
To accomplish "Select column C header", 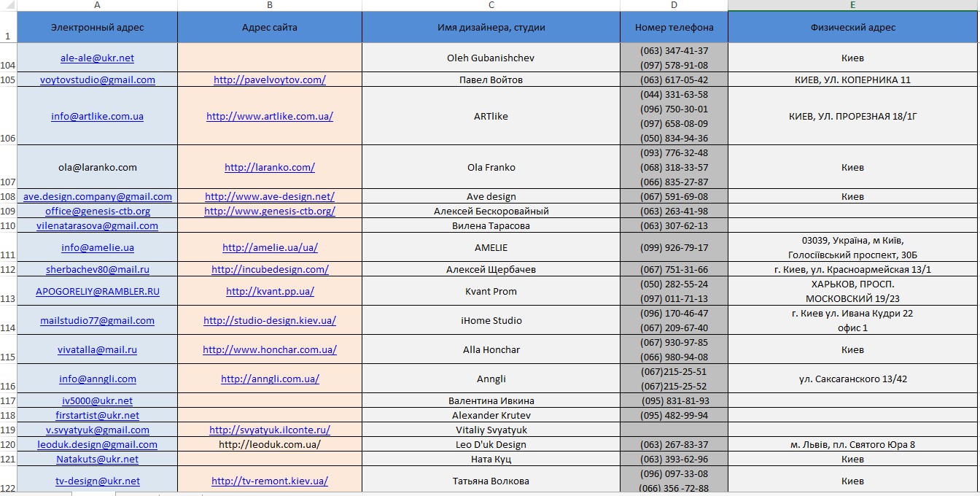I will point(491,5).
